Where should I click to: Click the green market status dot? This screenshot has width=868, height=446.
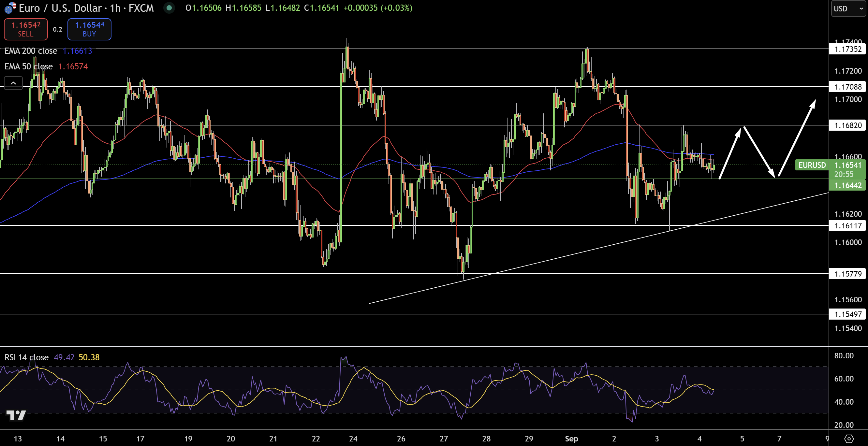pos(169,8)
